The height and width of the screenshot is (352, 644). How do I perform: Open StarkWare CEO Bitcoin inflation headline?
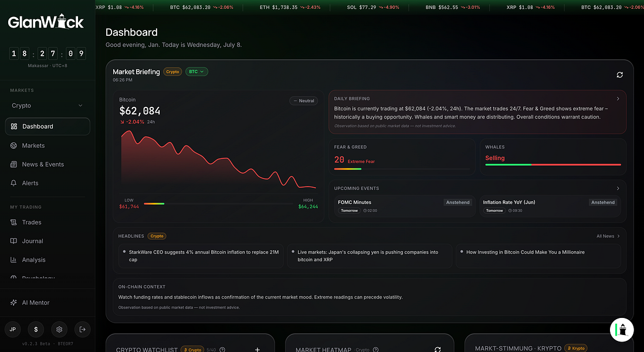pos(201,256)
